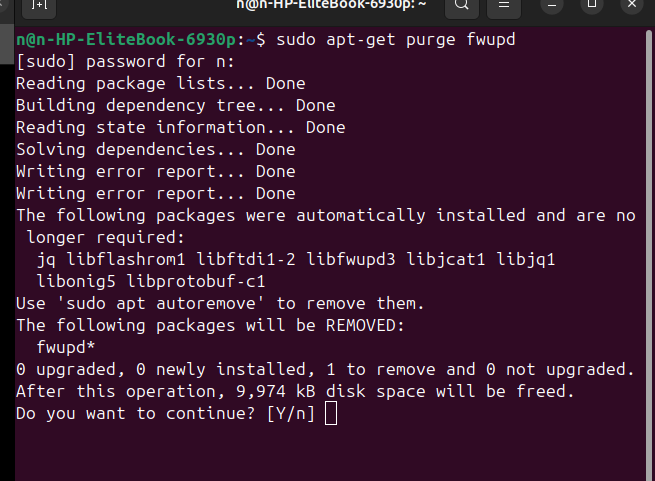Click the 'sudo apt autoremove' suggestion text
This screenshot has width=655, height=481.
pyautogui.click(x=160, y=303)
